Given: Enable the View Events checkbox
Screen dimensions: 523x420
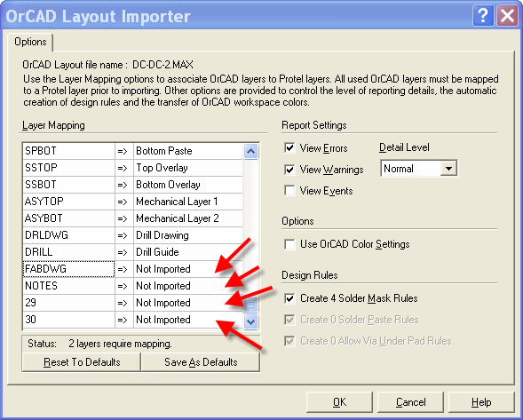Looking at the screenshot, I should [289, 191].
